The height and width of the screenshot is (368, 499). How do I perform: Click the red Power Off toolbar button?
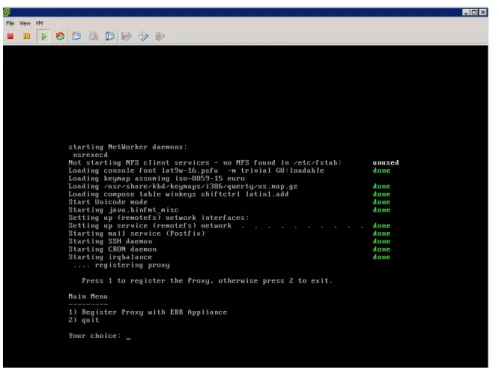(10, 36)
